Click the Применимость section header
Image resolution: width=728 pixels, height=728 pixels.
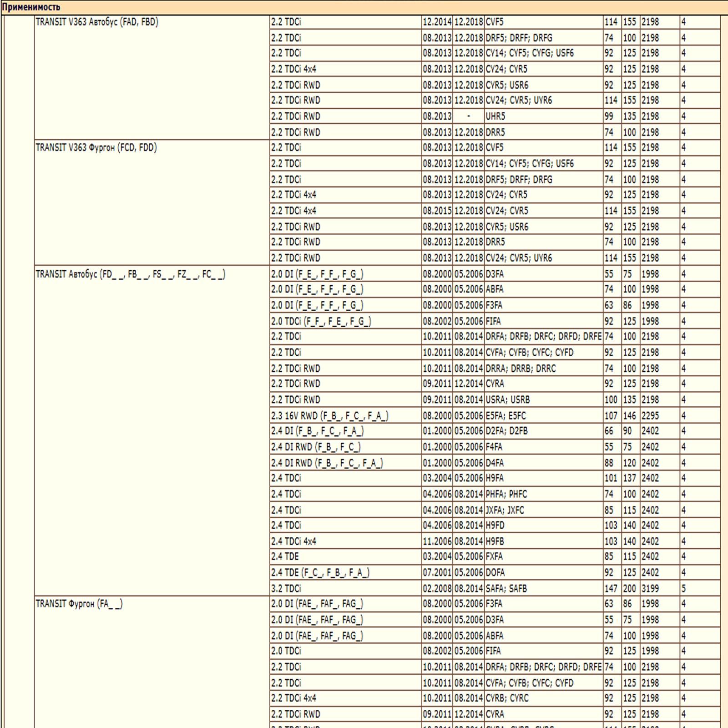pos(31,7)
